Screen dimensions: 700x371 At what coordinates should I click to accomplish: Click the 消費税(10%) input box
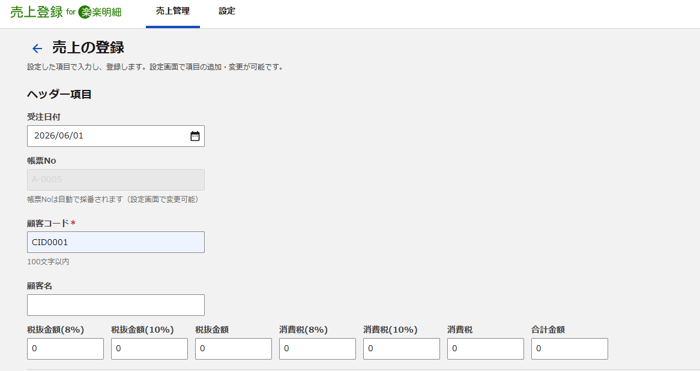click(x=401, y=349)
